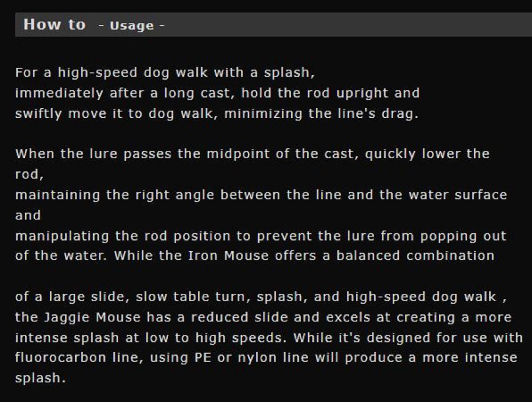Click the word "nylon" in the text

click(257, 358)
